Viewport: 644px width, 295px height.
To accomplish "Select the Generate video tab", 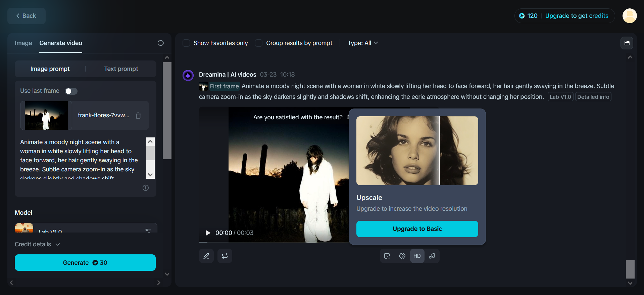I will pos(61,43).
